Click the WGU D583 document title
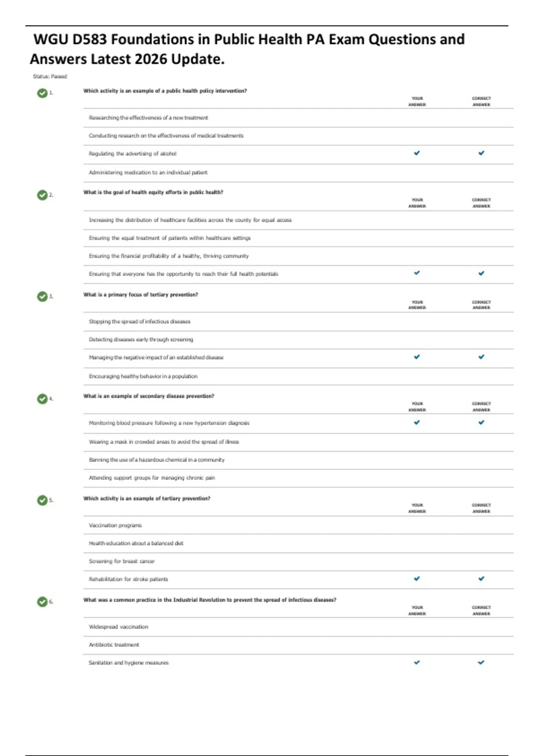The image size is (534, 756). point(247,49)
